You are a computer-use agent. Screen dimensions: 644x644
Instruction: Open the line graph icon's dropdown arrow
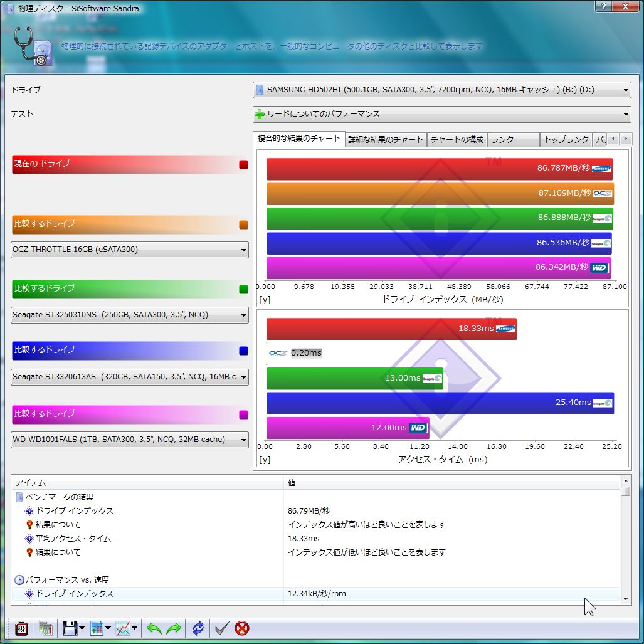134,628
